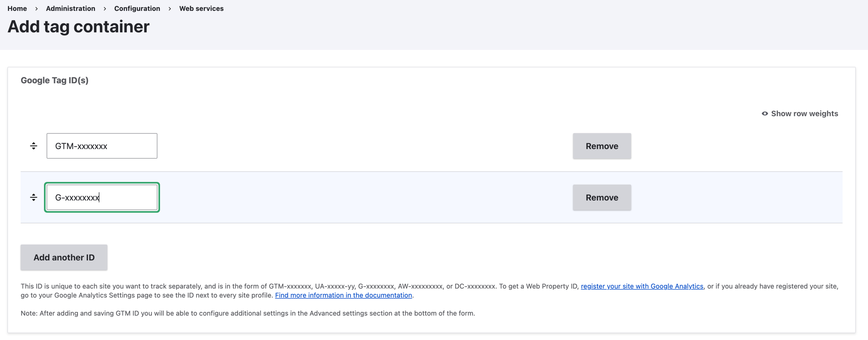Remove the GTM-xxxxxxx tag ID row
868x340 pixels.
(x=602, y=146)
